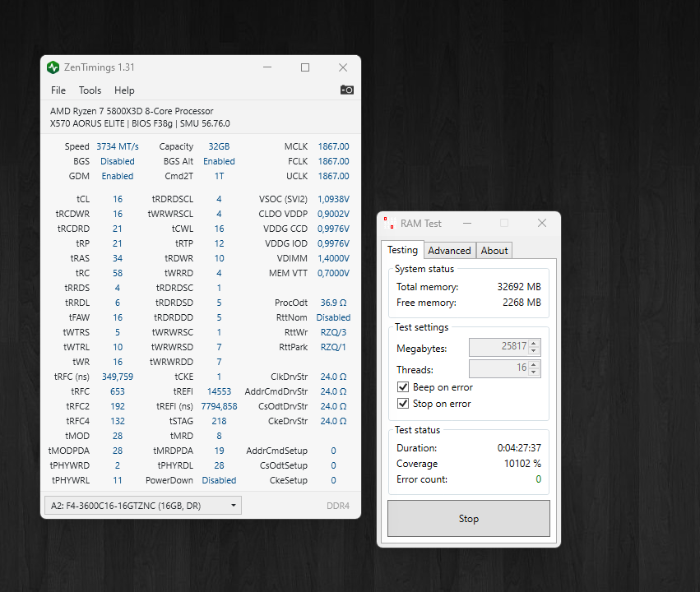Image resolution: width=700 pixels, height=592 pixels.
Task: Increase Megabytes value with up arrow
Action: [534, 343]
